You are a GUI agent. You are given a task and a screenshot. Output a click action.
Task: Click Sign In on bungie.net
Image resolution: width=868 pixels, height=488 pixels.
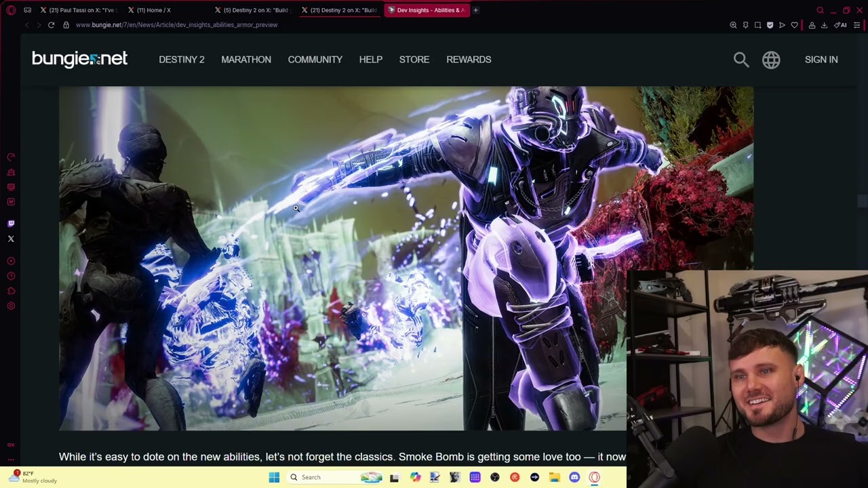[821, 60]
